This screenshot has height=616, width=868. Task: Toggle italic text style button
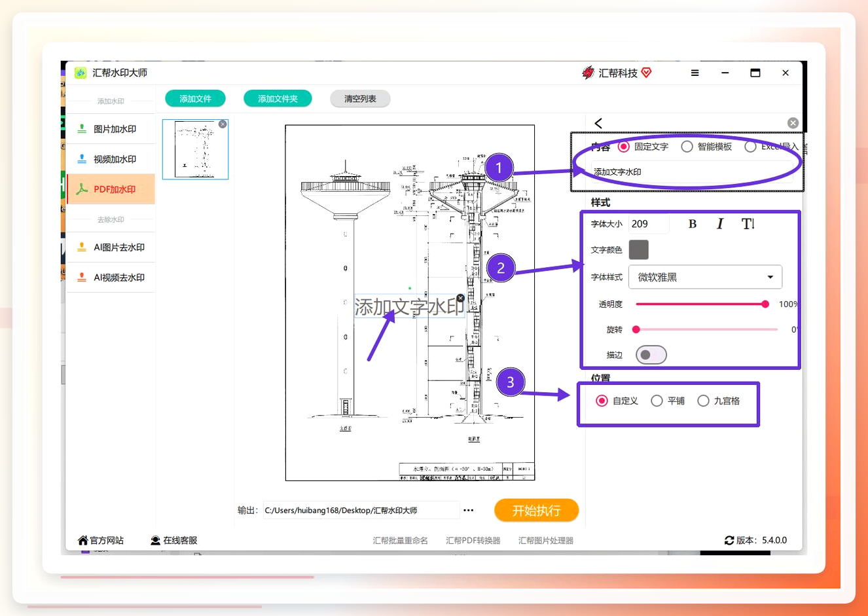point(720,224)
